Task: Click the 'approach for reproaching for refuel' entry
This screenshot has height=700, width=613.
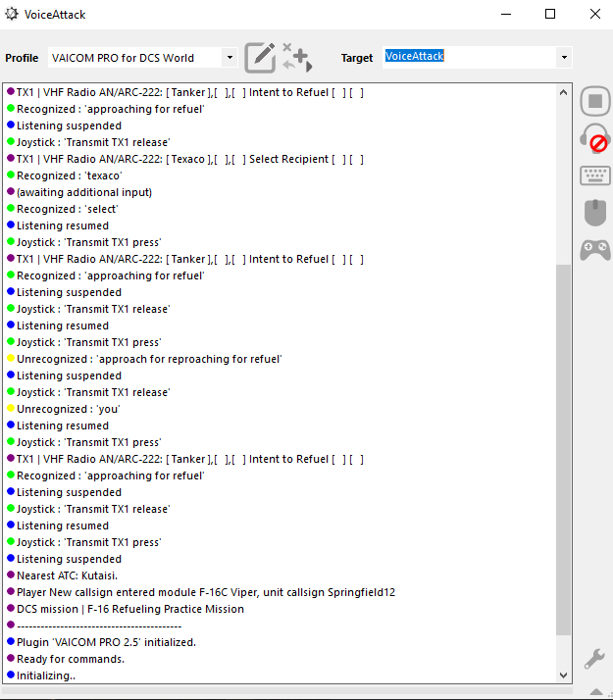Action: [x=144, y=359]
